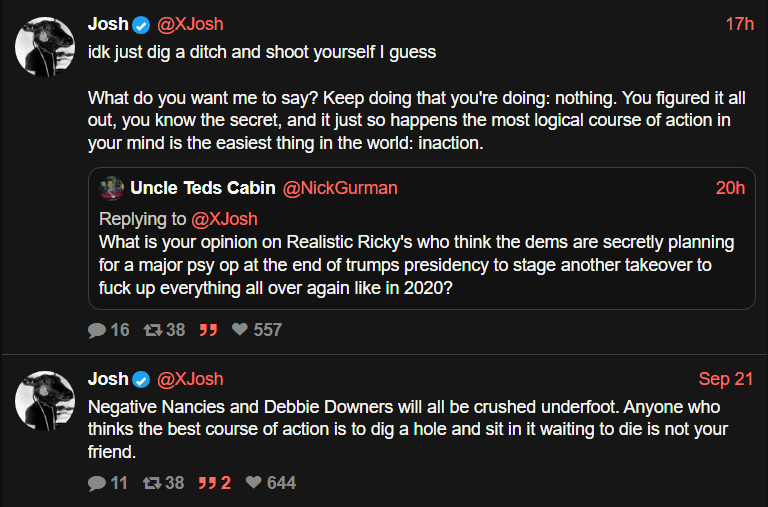
Task: Like the Sep 21 tweet
Action: [254, 483]
